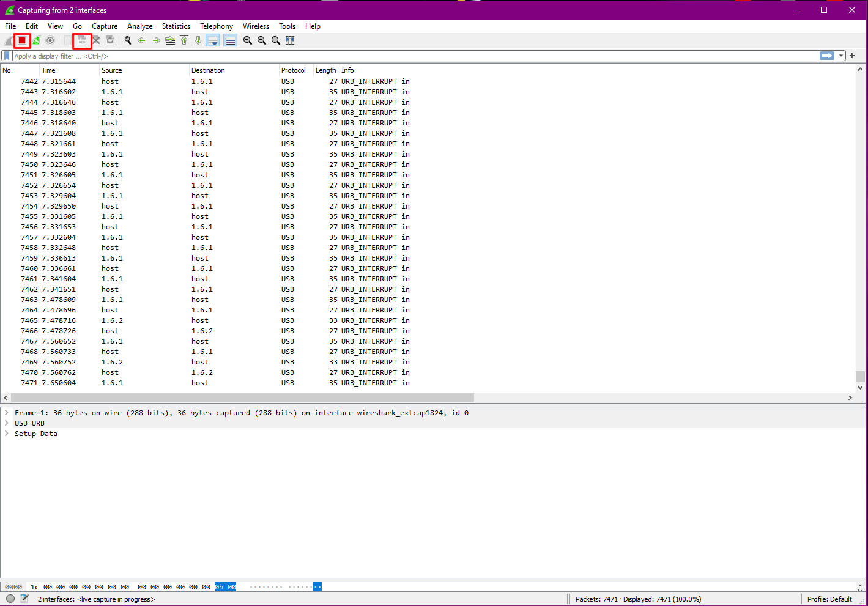Toggle packet list colorization
Image resolution: width=868 pixels, height=606 pixels.
click(x=230, y=40)
